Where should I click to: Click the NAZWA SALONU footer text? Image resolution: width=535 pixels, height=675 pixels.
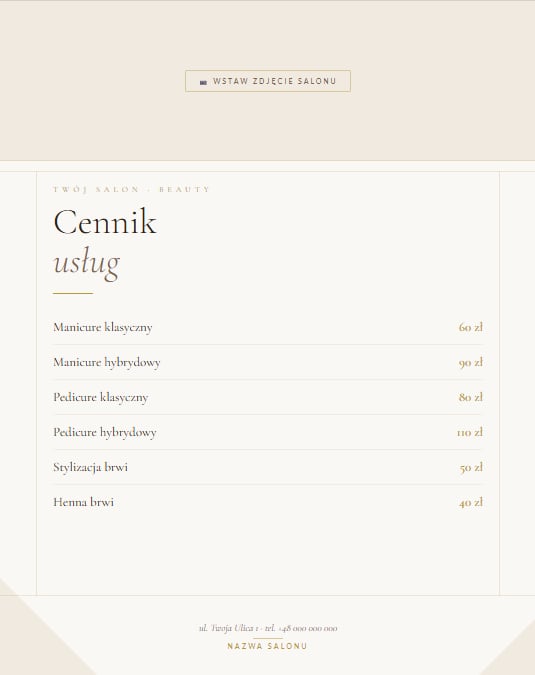[267, 646]
